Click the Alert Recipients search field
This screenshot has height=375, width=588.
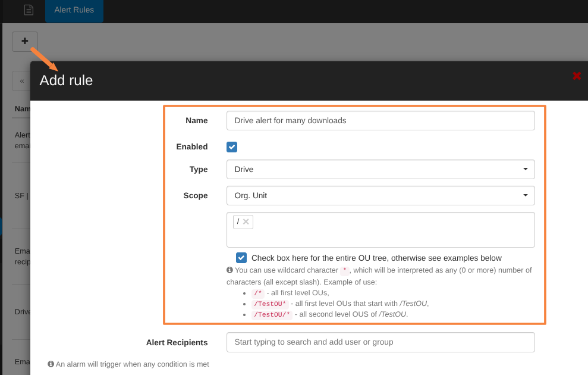coord(381,342)
